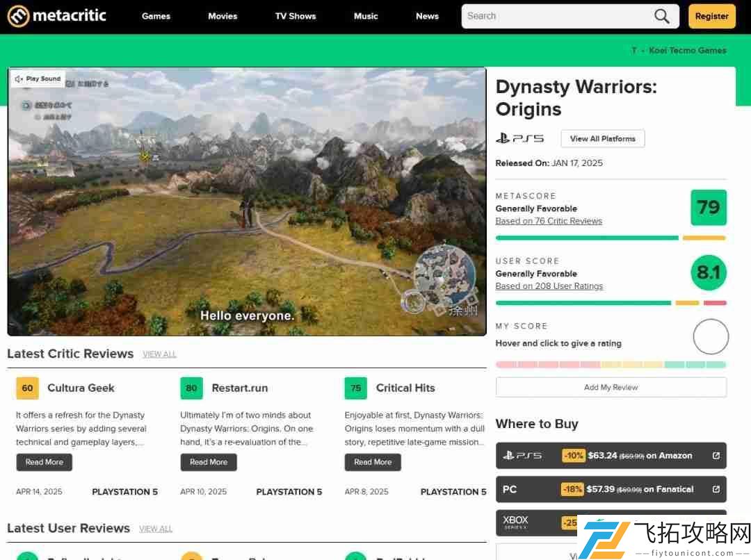Click PLAYSTATION 5 label under Cultura Geek review
Screen dimensions: 751x560
124,491
